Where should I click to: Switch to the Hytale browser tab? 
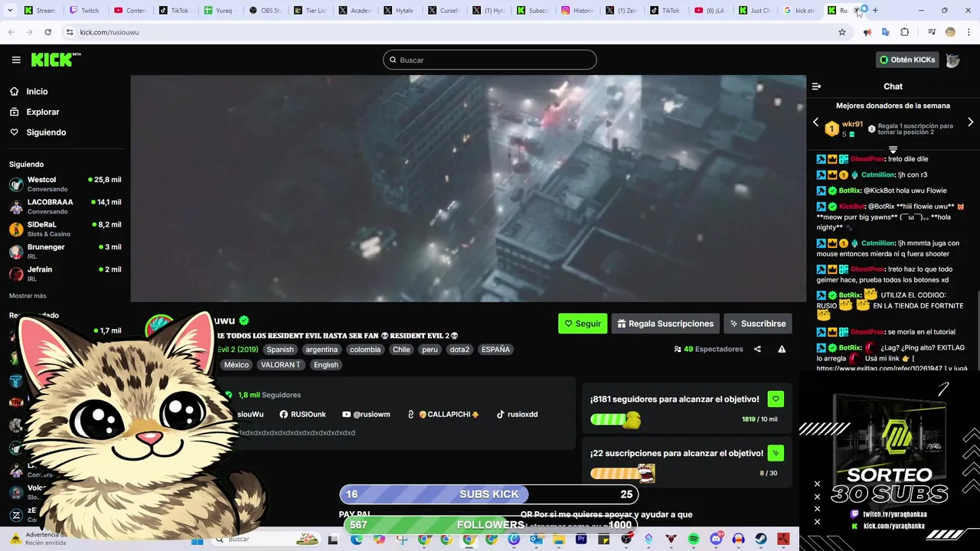point(398,10)
